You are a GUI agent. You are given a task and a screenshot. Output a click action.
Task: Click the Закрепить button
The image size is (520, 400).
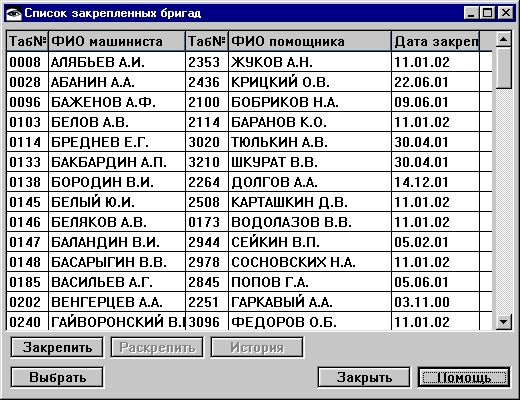[57, 347]
